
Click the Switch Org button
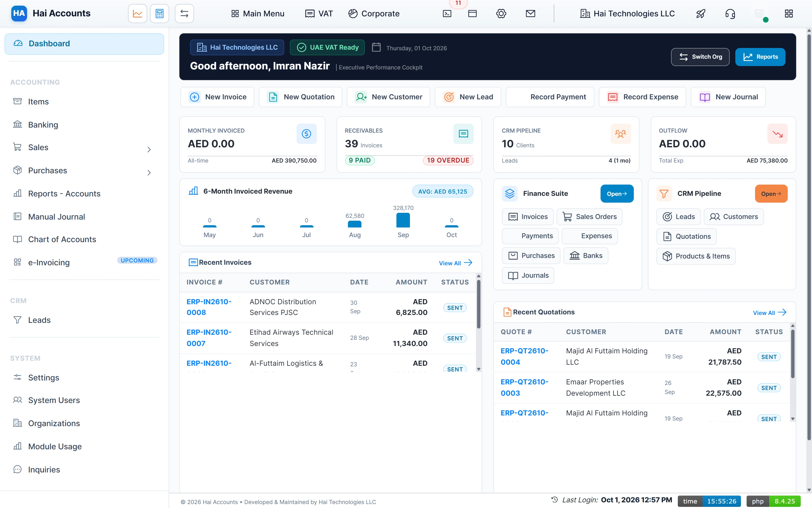tap(700, 57)
